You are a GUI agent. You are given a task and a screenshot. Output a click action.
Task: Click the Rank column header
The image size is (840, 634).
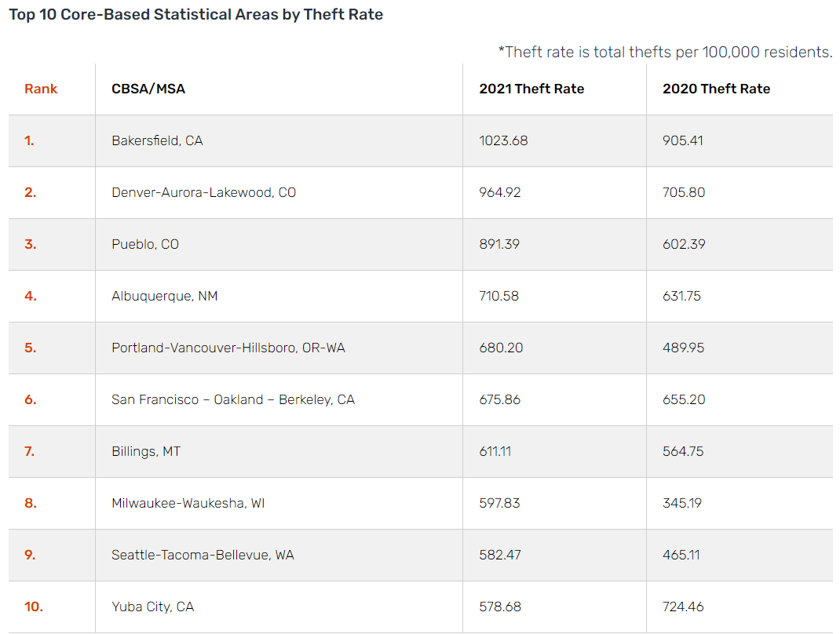tap(41, 89)
